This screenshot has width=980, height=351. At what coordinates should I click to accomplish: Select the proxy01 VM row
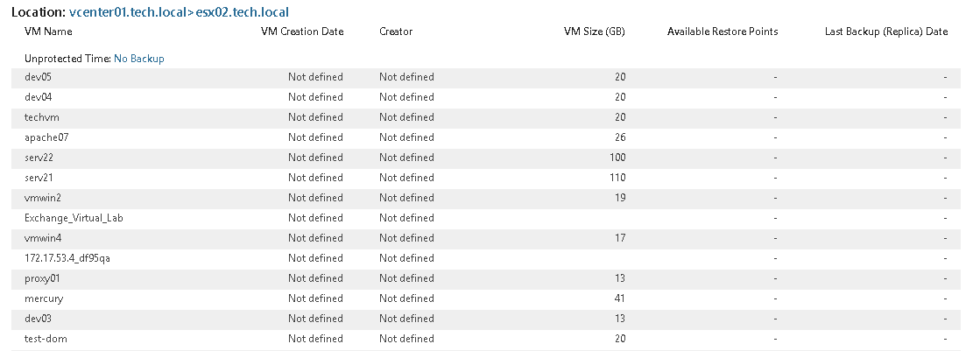pos(42,278)
